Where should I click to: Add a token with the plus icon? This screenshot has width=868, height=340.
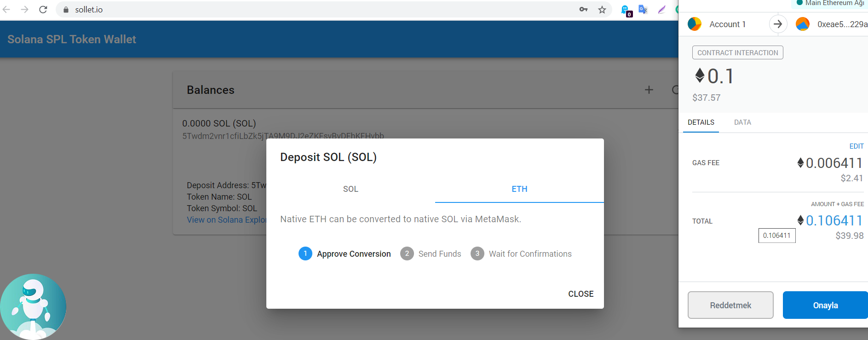pyautogui.click(x=649, y=90)
